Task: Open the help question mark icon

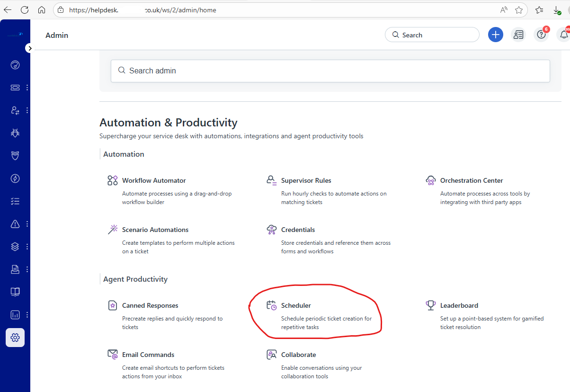Action: coord(541,35)
